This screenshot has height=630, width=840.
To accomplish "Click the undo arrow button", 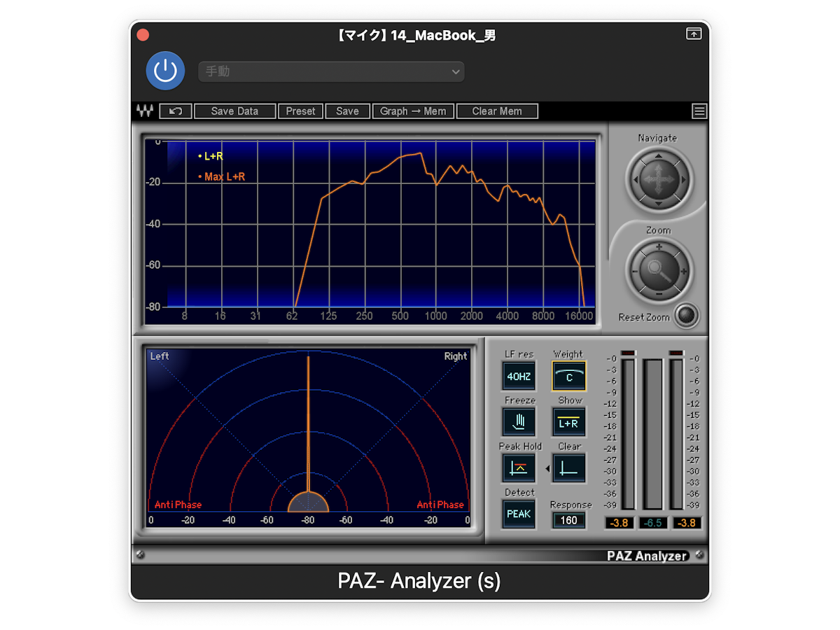I will 176,111.
